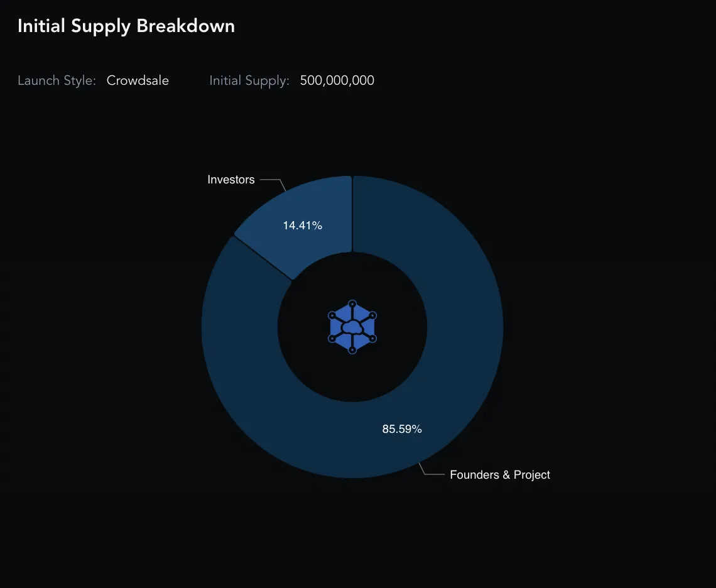The width and height of the screenshot is (716, 588).
Task: Select the 500,000,000 supply value
Action: click(x=337, y=80)
